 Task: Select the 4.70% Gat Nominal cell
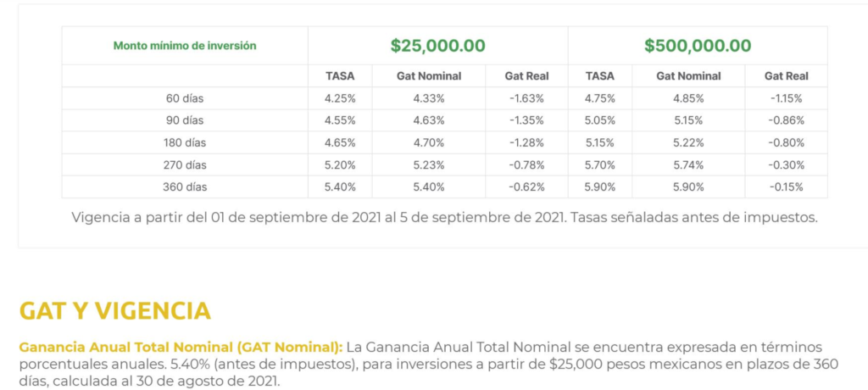pos(429,143)
